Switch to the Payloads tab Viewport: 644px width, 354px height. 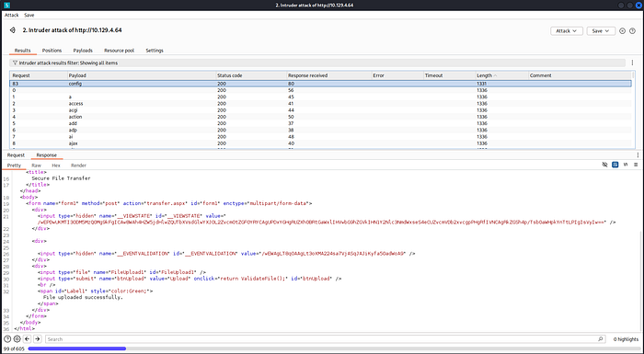[83, 50]
